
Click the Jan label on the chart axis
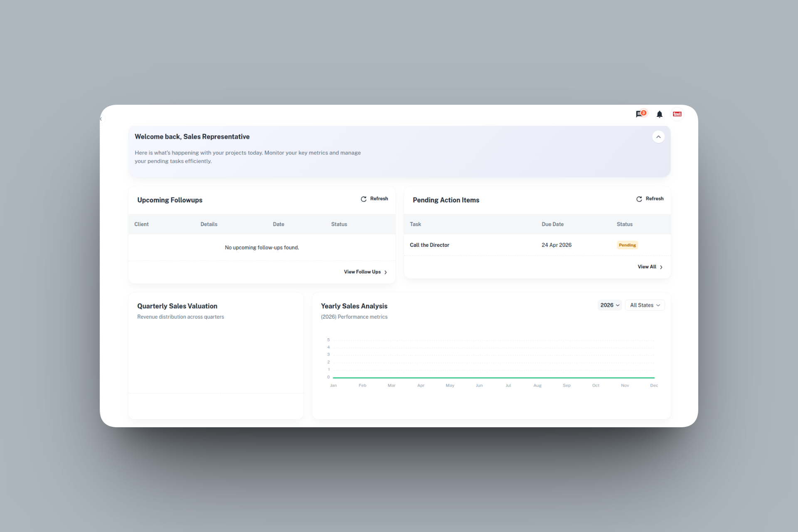coord(333,386)
